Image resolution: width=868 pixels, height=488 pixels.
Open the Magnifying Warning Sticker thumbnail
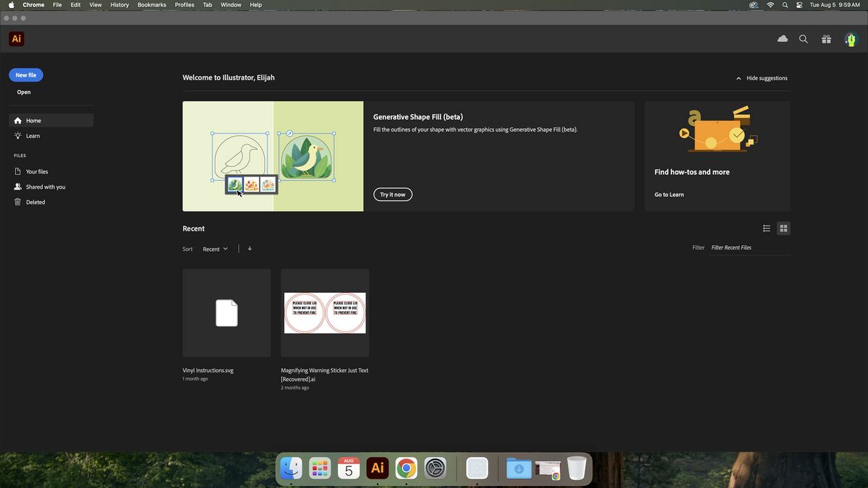[325, 313]
